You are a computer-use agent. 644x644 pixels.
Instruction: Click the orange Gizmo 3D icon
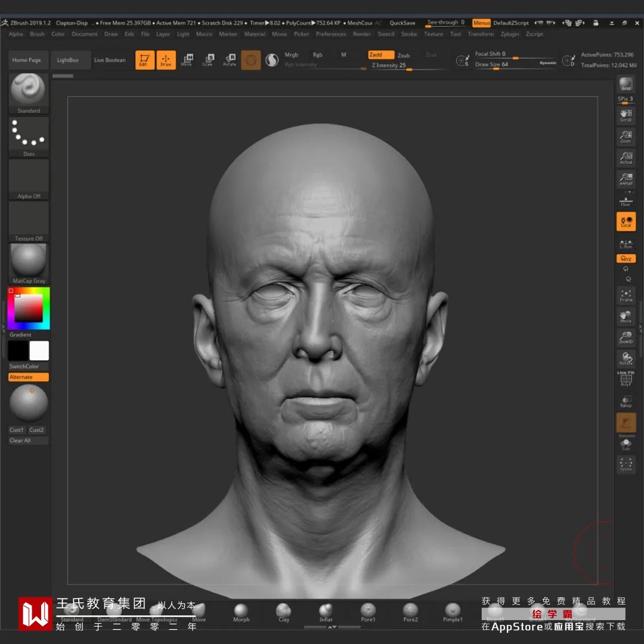coord(251,60)
